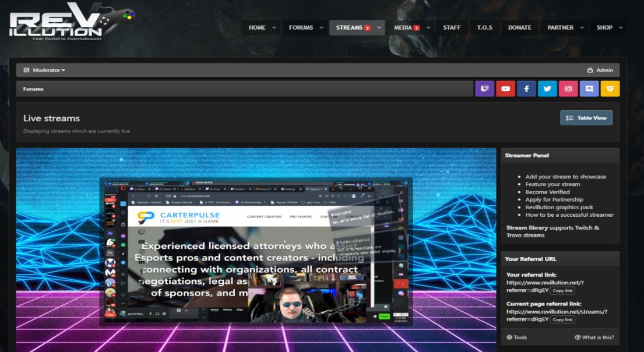Click the Moderator checkbox icon

[x=27, y=71]
